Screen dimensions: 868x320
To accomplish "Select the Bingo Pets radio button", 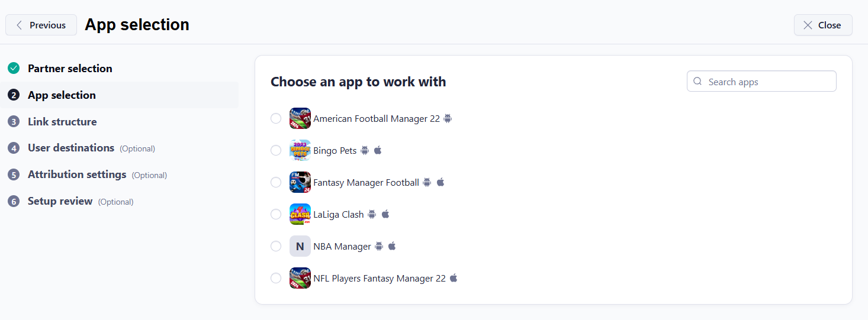I will coord(276,150).
